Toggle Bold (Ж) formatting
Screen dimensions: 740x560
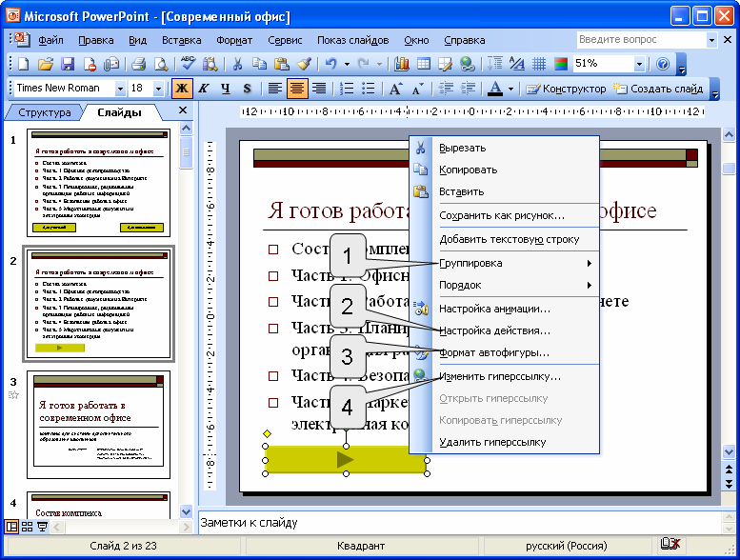click(x=182, y=89)
